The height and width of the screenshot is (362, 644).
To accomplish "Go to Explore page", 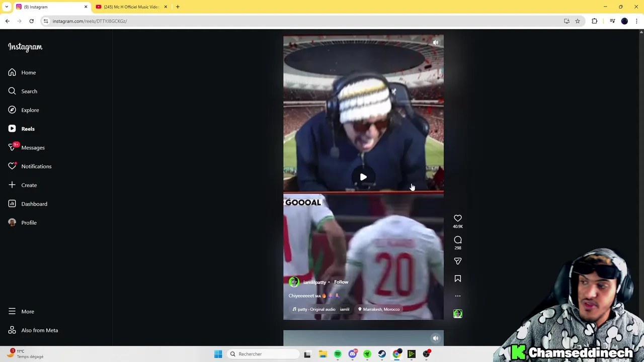I will [24, 110].
